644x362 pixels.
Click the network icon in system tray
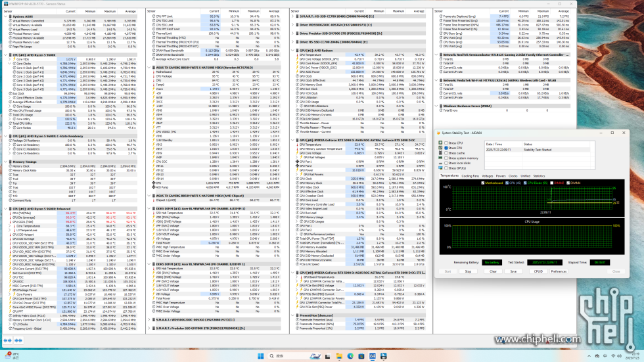[612, 356]
